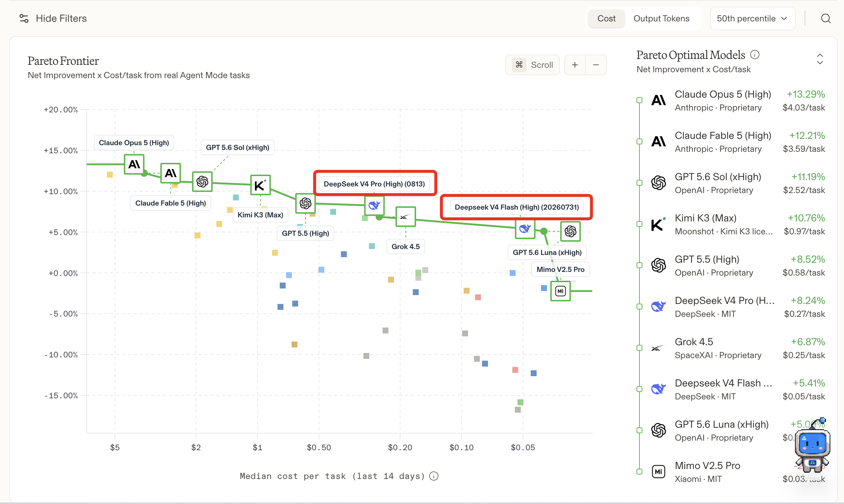The image size is (844, 504).
Task: Click the Kimi K3 (Max) chart label
Action: (x=261, y=215)
